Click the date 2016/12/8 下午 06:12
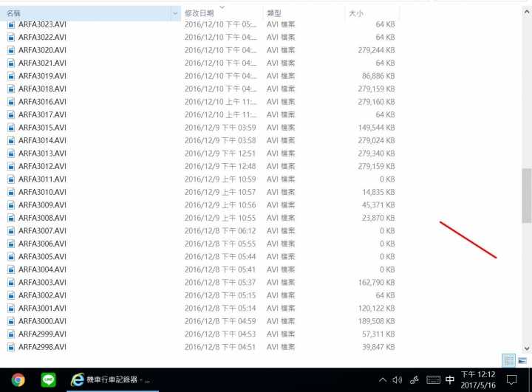Screen dimensions: 532x392 220,231
